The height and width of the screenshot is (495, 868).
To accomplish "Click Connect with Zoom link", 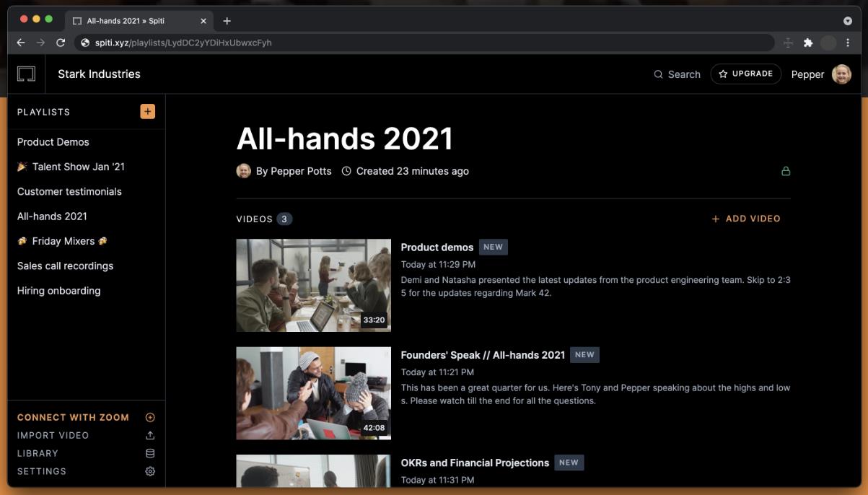I will tap(73, 417).
